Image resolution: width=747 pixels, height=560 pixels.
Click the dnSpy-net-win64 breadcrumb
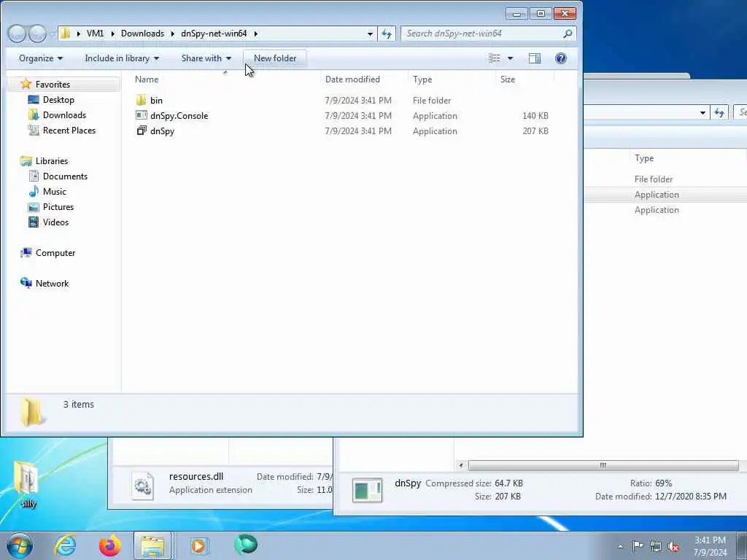tap(214, 34)
